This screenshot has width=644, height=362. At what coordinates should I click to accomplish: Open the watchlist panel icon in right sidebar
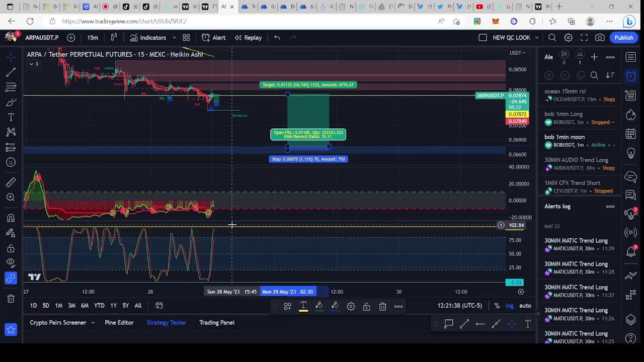631,57
